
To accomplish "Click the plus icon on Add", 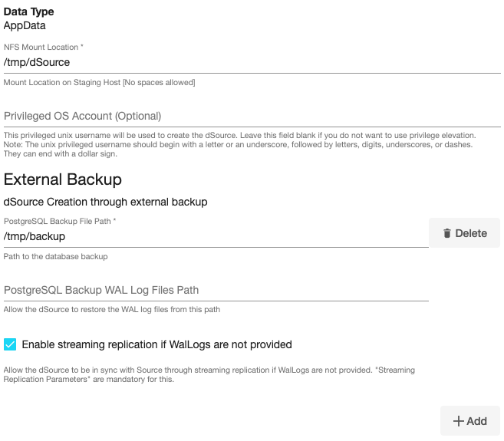I will pos(459,421).
